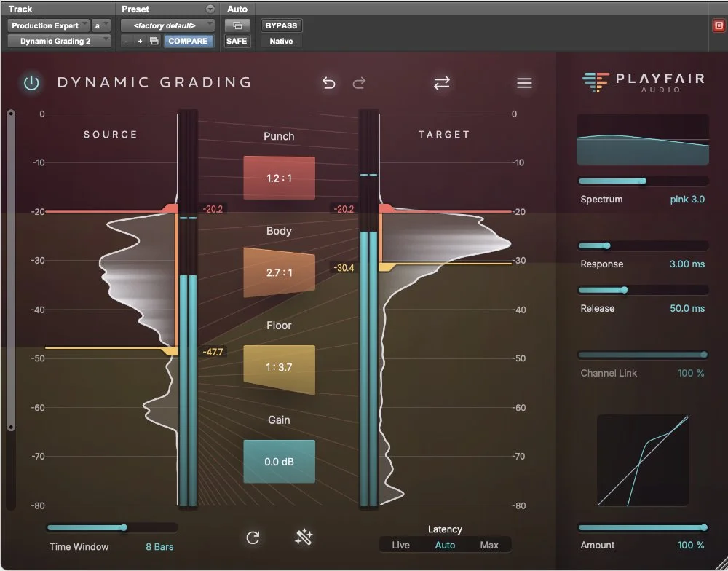Viewport: 728px width, 571px height.
Task: Enable SAFE mode for automation
Action: pyautogui.click(x=237, y=41)
